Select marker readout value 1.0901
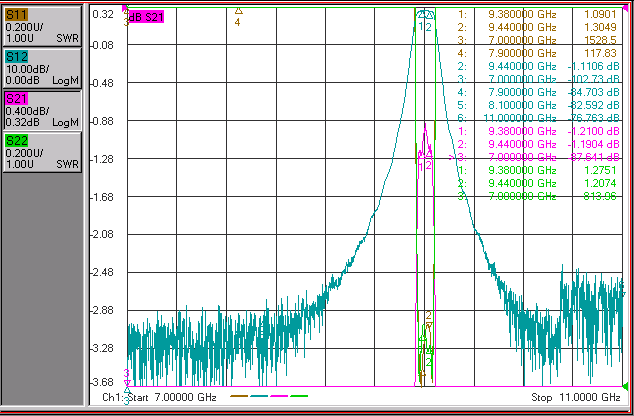The image size is (634, 416). pos(600,14)
